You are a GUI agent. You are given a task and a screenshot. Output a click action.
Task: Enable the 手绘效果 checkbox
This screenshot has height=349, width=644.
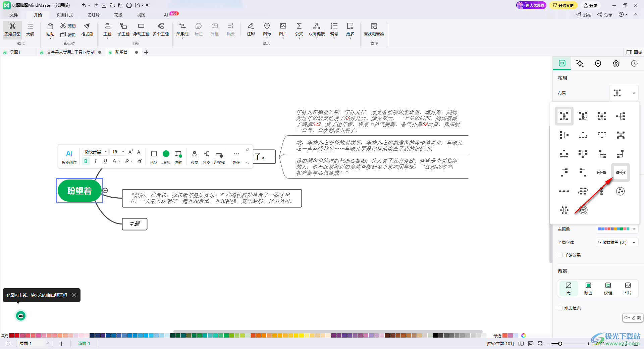coord(560,255)
